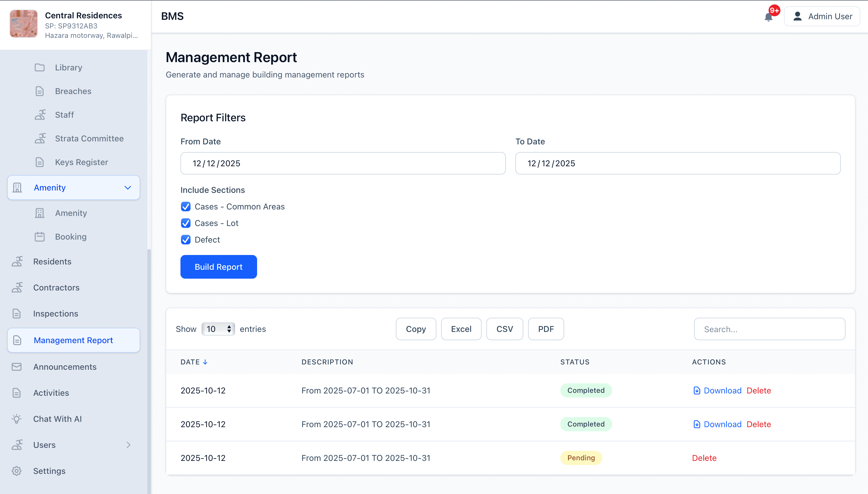The height and width of the screenshot is (494, 868).
Task: Click the Date column sort arrow
Action: pos(205,362)
